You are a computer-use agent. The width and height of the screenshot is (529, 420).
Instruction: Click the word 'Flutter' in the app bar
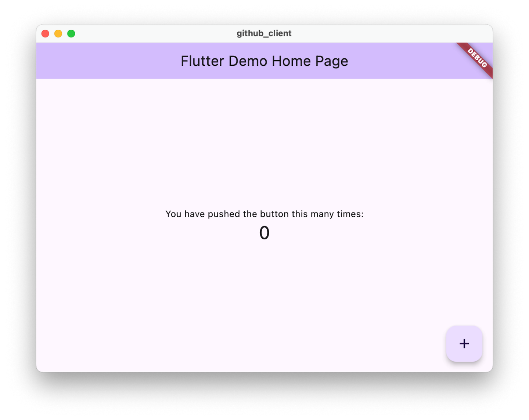click(202, 61)
